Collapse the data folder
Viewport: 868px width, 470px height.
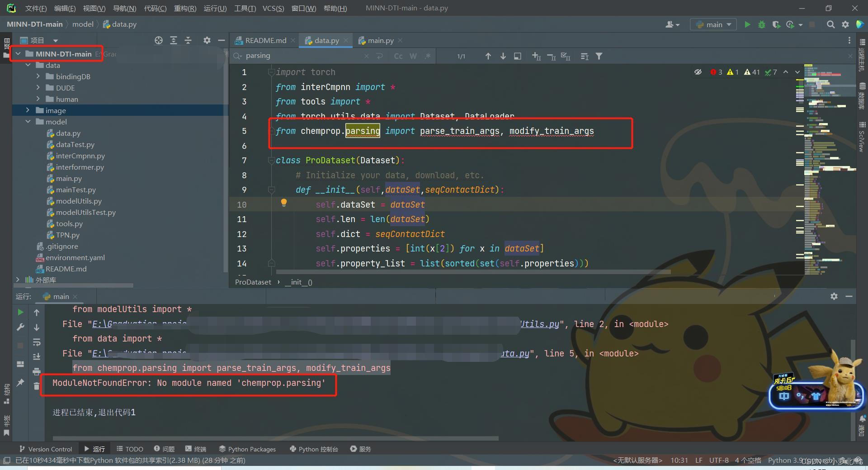pos(28,65)
